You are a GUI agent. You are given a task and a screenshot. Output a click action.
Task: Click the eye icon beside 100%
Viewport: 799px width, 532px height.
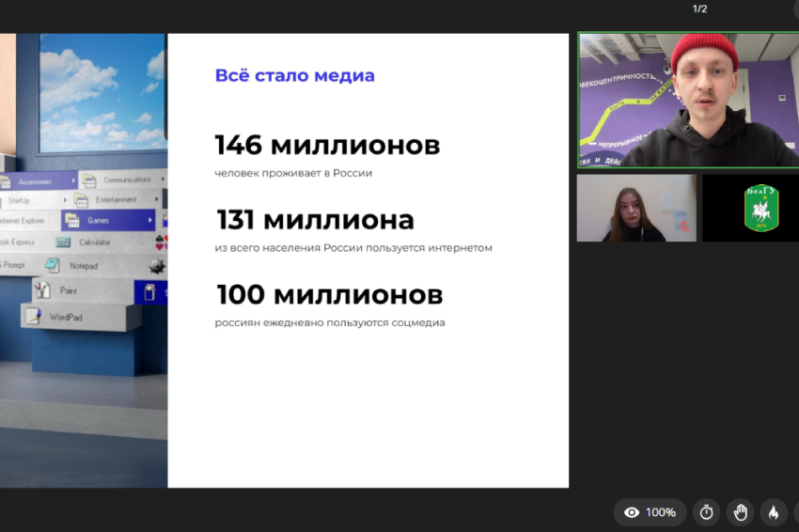click(633, 512)
